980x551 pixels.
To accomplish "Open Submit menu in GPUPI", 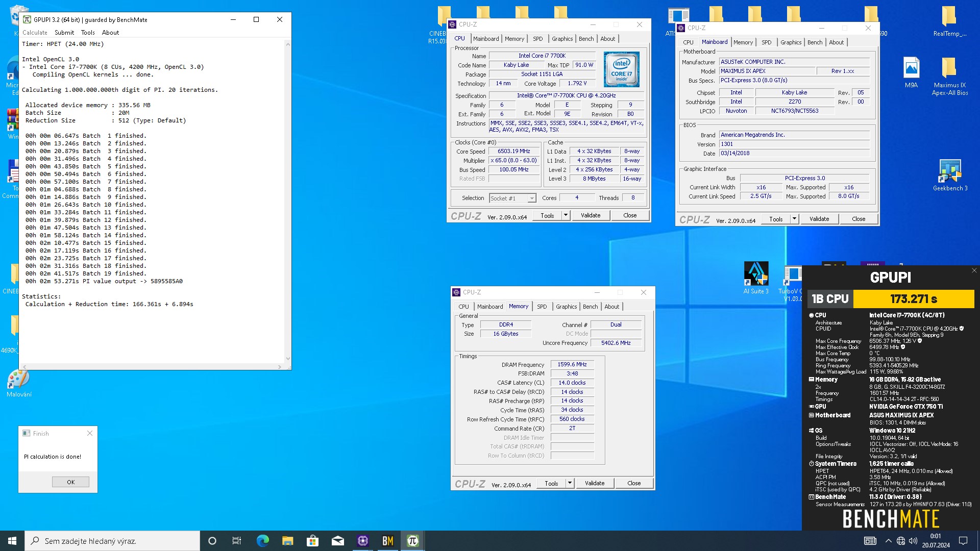I will [x=64, y=33].
